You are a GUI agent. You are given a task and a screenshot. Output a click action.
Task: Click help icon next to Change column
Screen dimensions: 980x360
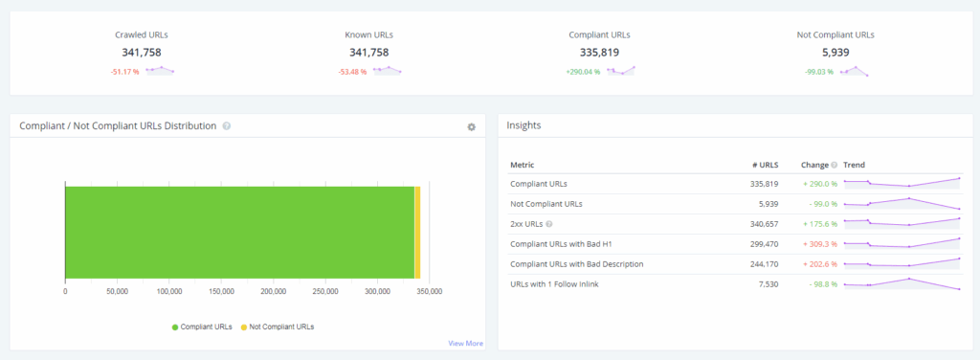coord(834,165)
